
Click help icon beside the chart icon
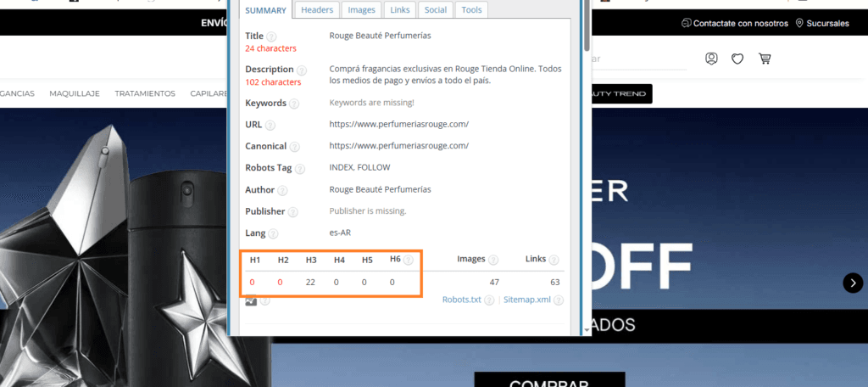coord(265,300)
